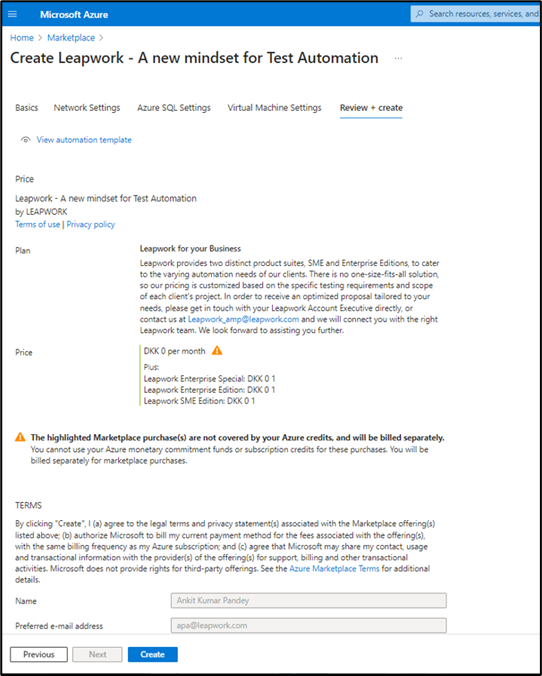Open the Azure Marketplace Terms link
The width and height of the screenshot is (542, 676).
point(334,569)
